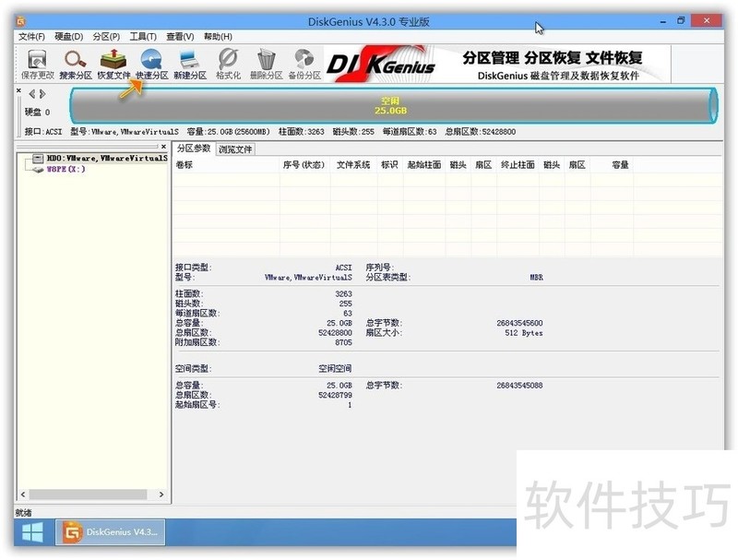
Task: Click the sector size value 512 Bytes
Action: pyautogui.click(x=524, y=333)
